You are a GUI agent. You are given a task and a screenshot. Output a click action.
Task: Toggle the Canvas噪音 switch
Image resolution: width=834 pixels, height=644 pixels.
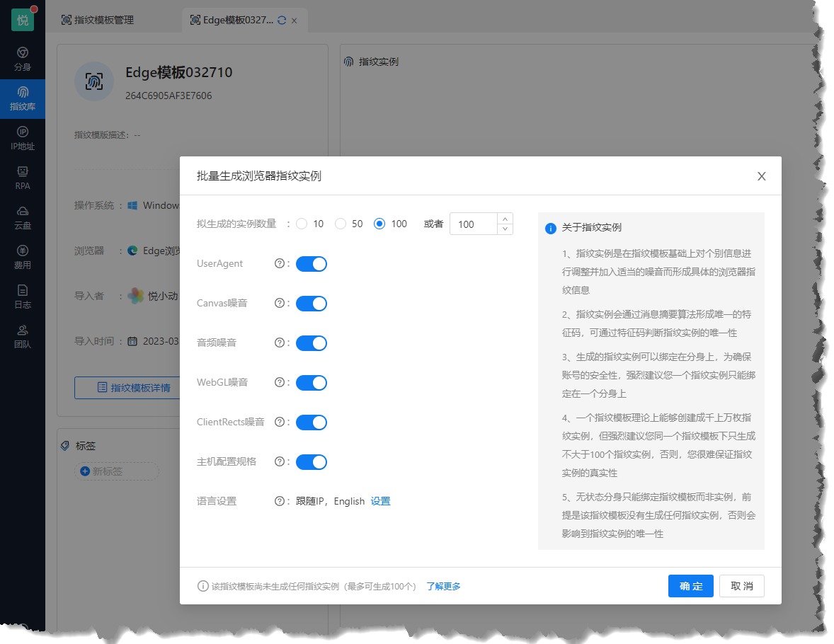311,304
